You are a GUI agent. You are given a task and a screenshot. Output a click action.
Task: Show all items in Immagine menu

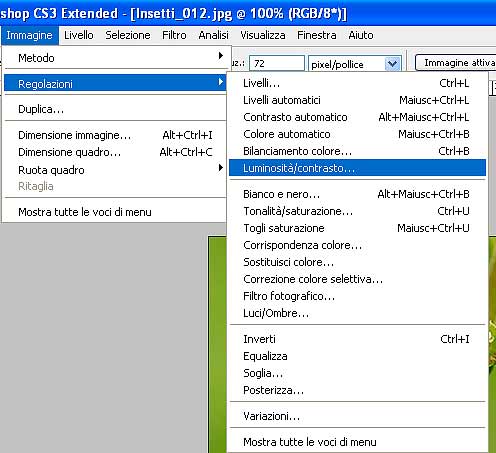[x=115, y=212]
